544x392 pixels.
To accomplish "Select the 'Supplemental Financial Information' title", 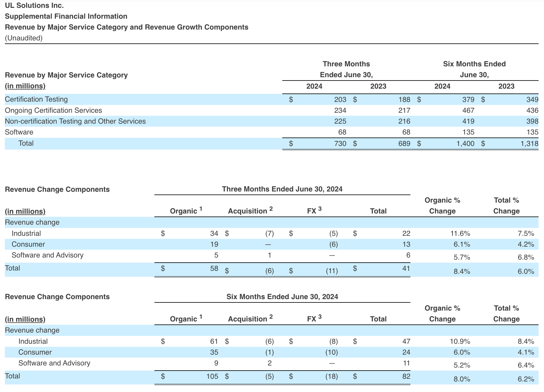I will (x=66, y=16).
